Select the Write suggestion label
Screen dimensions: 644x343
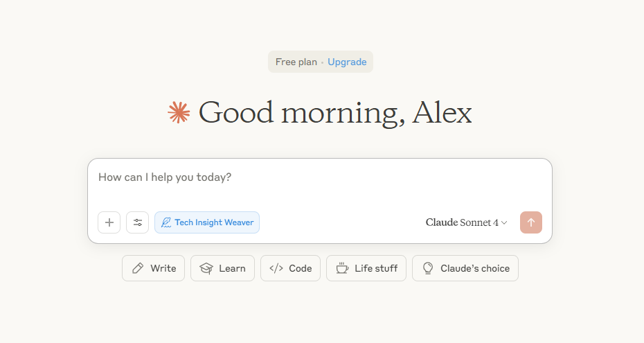coord(163,268)
